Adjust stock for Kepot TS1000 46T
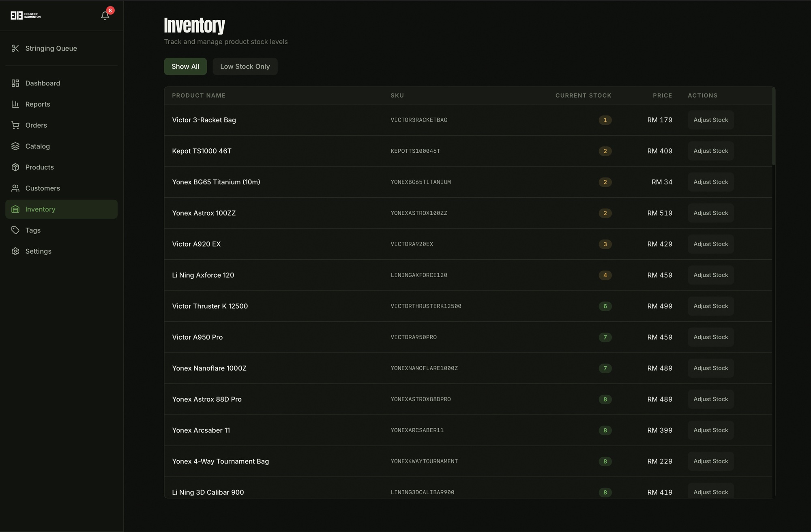The image size is (811, 532). coord(710,151)
